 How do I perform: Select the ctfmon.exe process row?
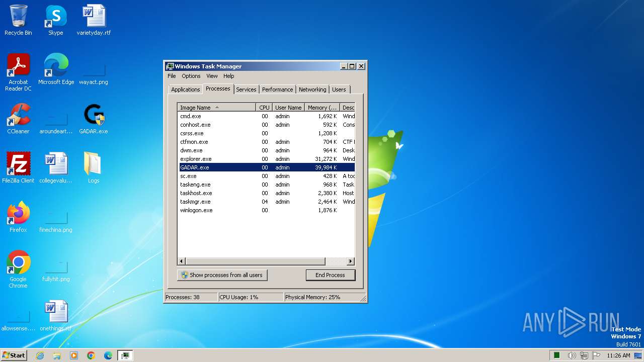click(266, 142)
